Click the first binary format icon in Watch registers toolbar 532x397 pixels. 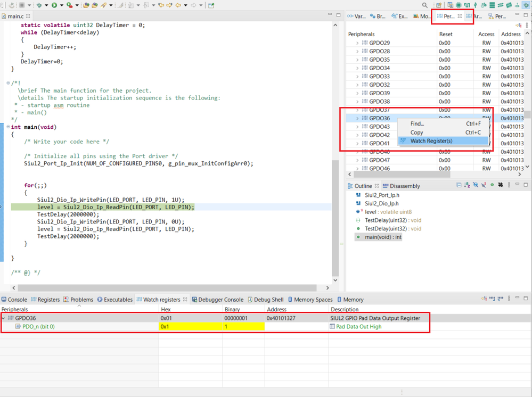[x=492, y=299]
